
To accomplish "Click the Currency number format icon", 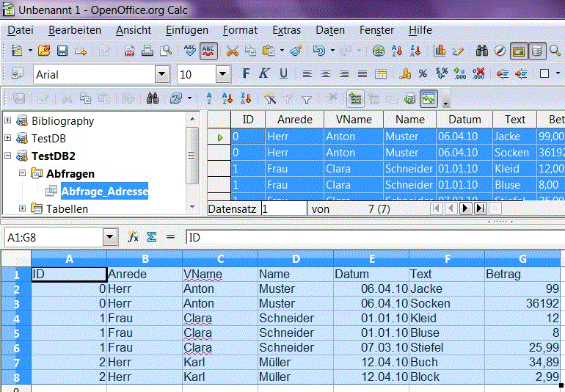I will (404, 74).
